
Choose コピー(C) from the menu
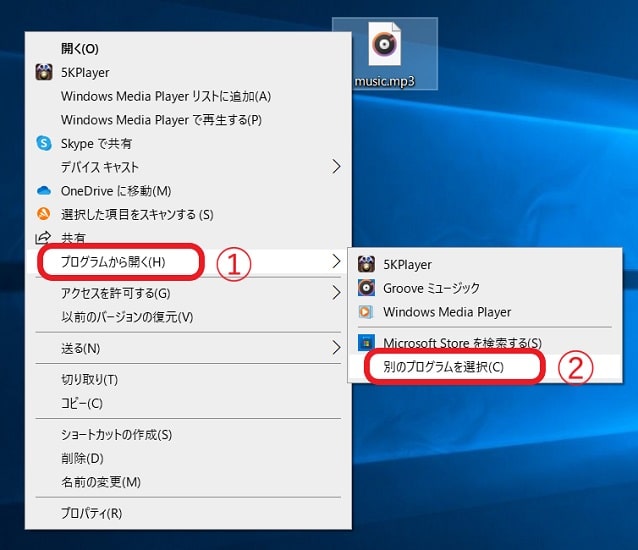point(188,403)
